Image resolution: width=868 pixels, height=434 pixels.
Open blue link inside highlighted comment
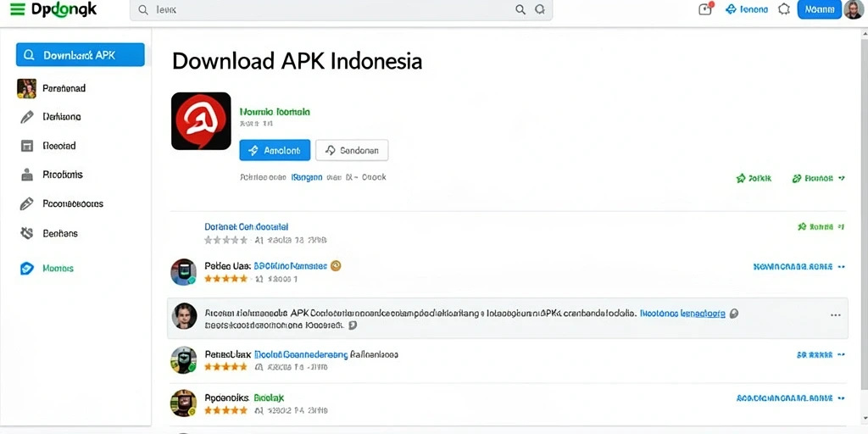(682, 314)
